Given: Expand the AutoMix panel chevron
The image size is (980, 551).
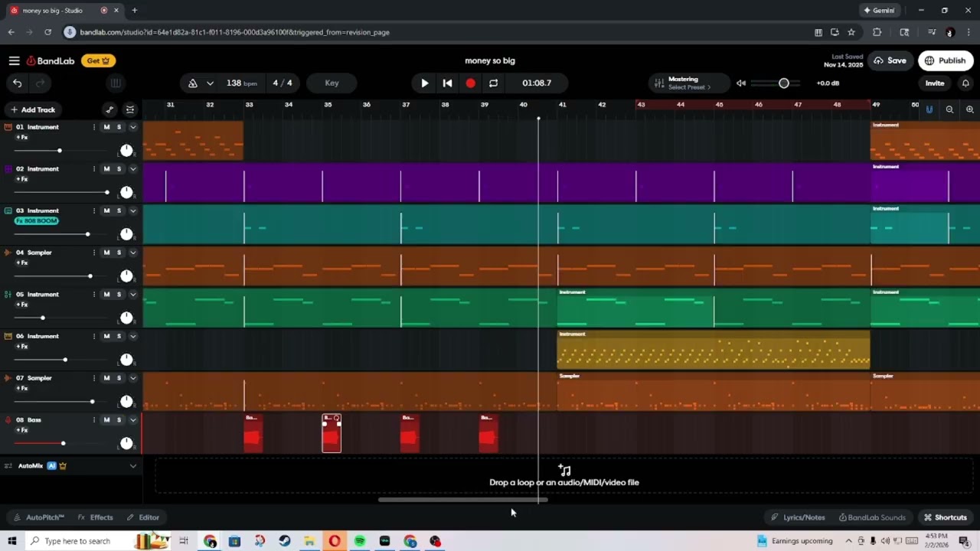Looking at the screenshot, I should click(133, 465).
